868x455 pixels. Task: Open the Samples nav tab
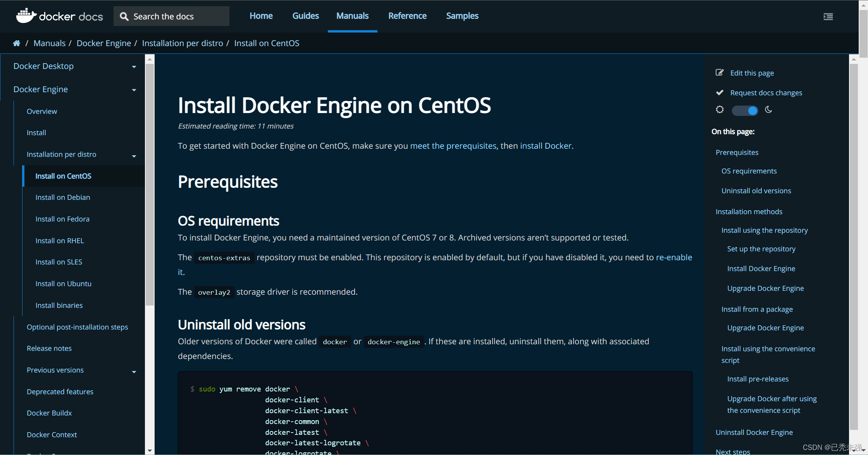(462, 16)
